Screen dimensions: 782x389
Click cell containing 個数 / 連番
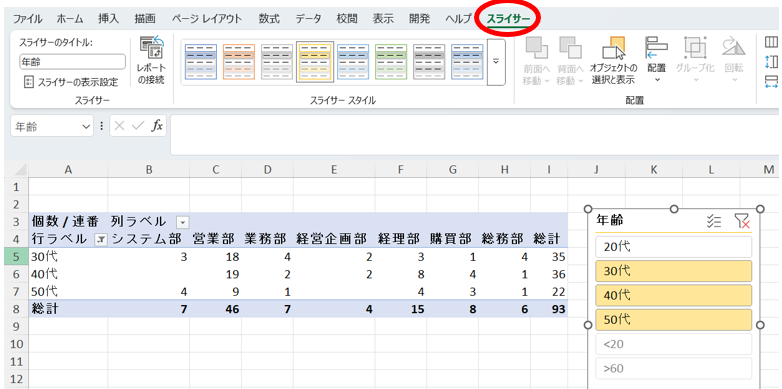68,221
